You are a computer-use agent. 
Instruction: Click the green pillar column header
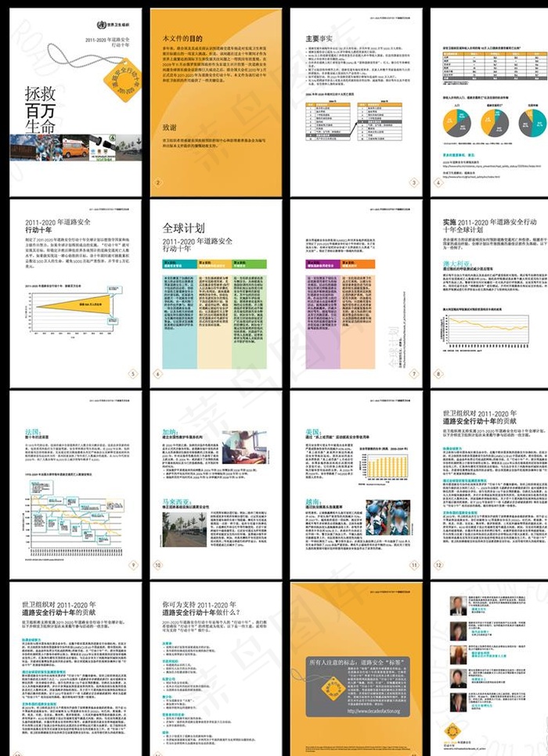(x=250, y=265)
